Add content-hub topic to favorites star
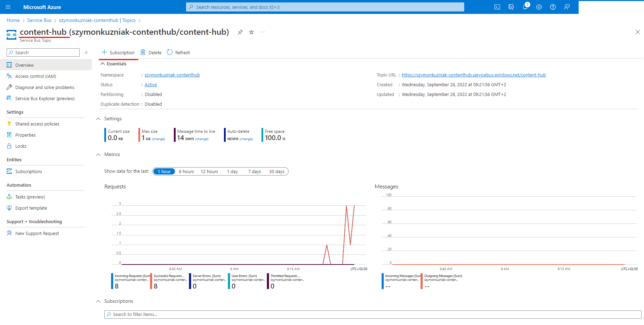 (251, 32)
